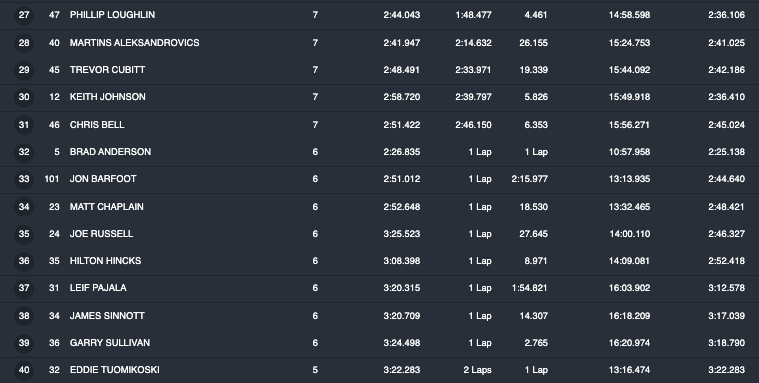Click Garry Sullivan car number 36
Viewport: 759px width, 383px height.
pos(54,343)
